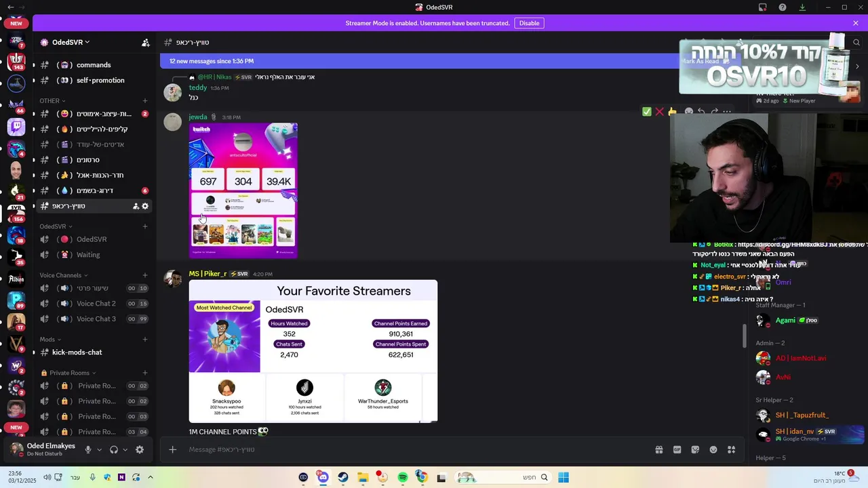Edit channel gear on active channel row
Screen dimensions: 868x488
[x=145, y=206]
